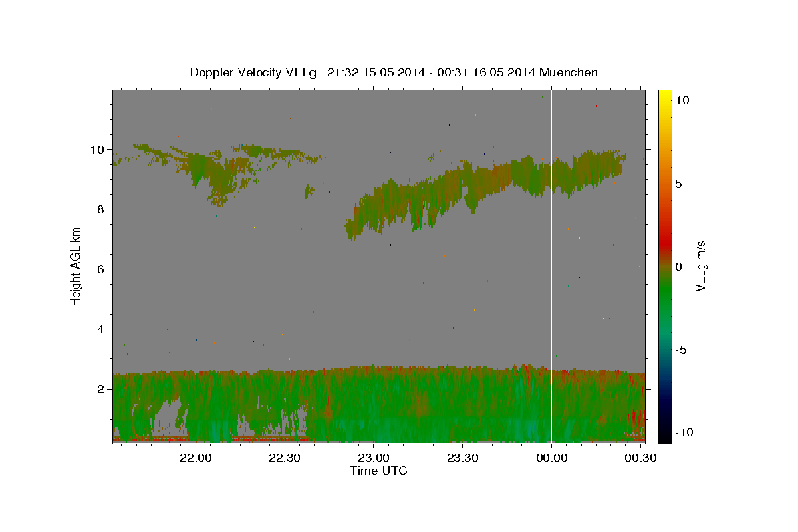
Task: Click the '22:30' time axis label
Action: click(x=285, y=458)
